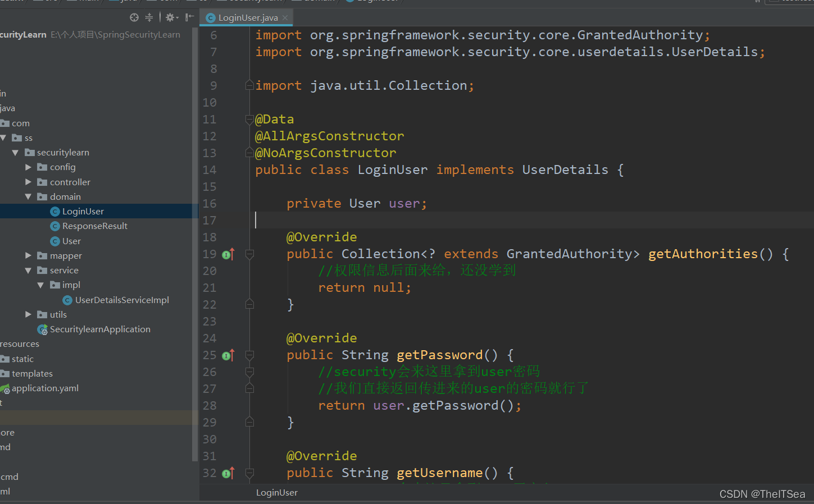This screenshot has height=504, width=814.
Task: Click UserDetails in class declaration
Action: click(x=565, y=170)
